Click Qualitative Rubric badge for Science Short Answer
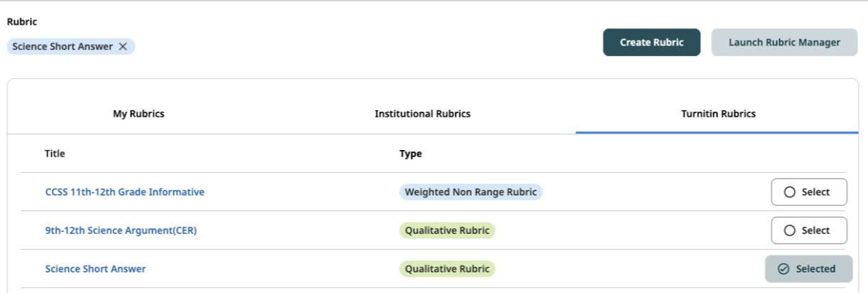Viewport: 868px width, 293px height. (447, 269)
